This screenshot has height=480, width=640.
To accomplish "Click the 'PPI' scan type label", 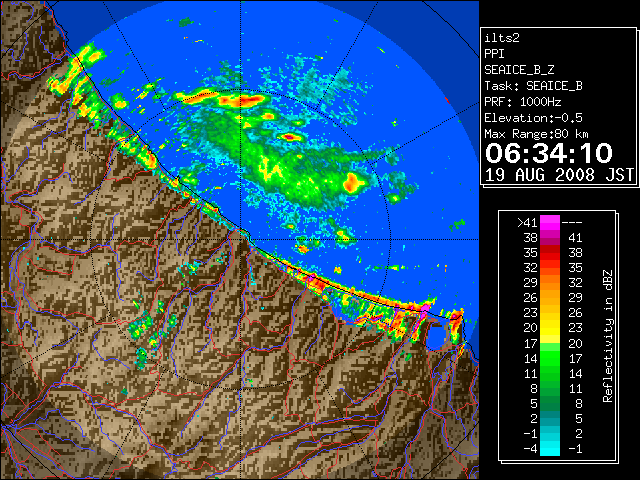I will 494,54.
